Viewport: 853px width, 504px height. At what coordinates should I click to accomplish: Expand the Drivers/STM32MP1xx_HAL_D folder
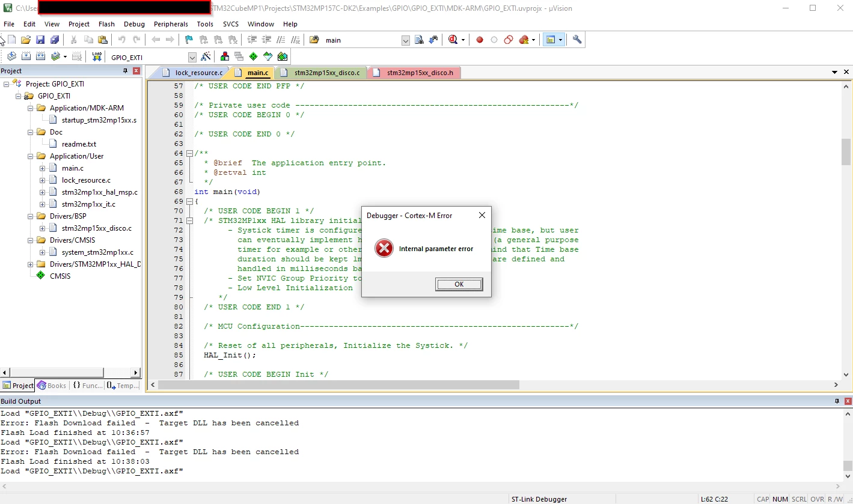31,264
